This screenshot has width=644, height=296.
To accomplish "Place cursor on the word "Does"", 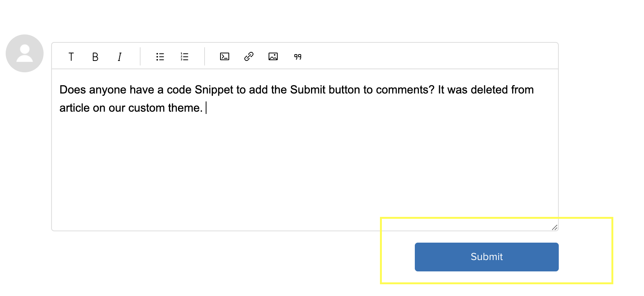I will (x=73, y=90).
